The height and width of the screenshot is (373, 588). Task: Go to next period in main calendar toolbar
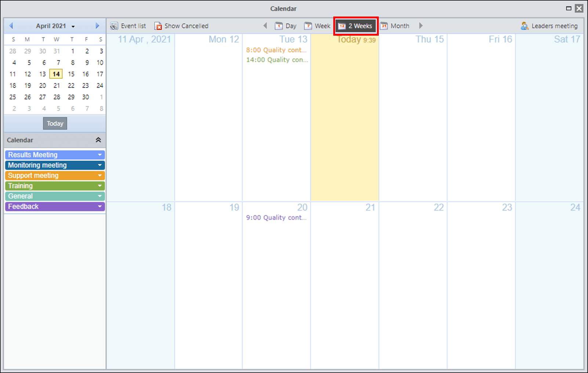click(x=421, y=26)
